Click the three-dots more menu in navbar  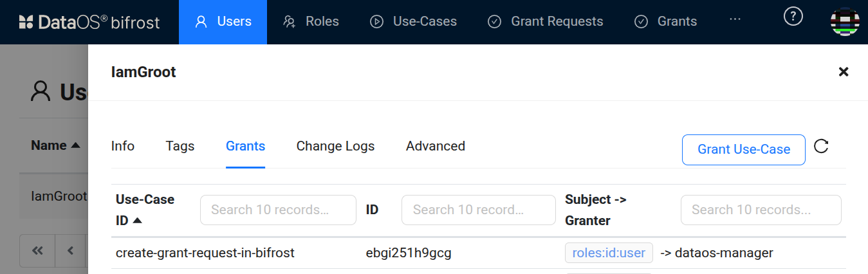735,20
